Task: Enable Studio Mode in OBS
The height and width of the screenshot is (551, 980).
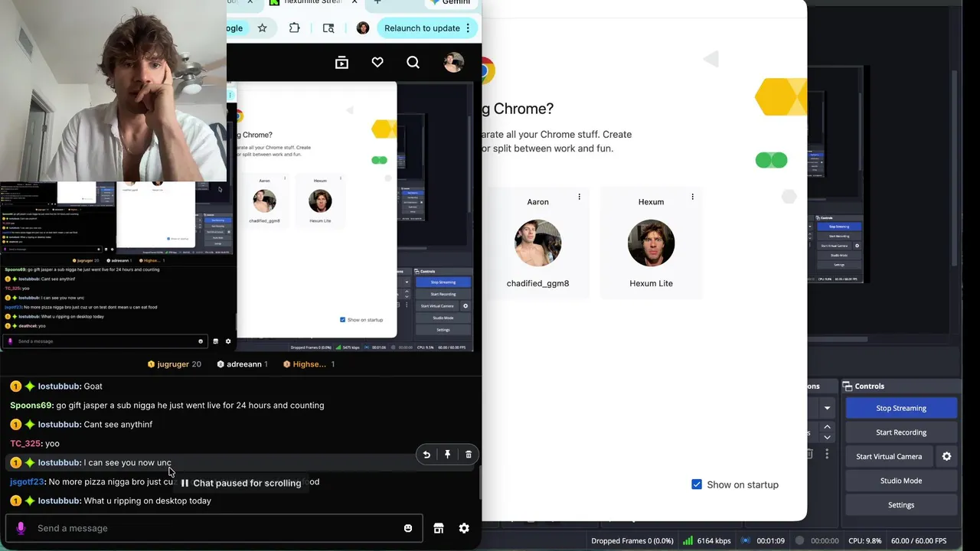Action: point(901,481)
